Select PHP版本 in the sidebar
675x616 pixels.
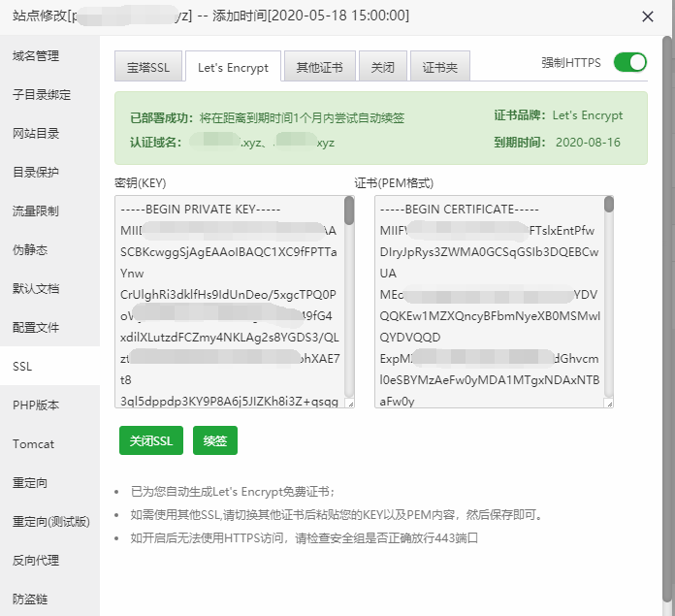[x=36, y=405]
